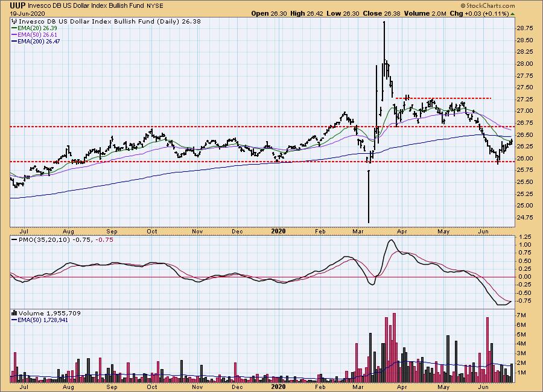Image resolution: width=543 pixels, height=392 pixels.
Task: Click the UUP ticker symbol in header
Action: click(17, 5)
